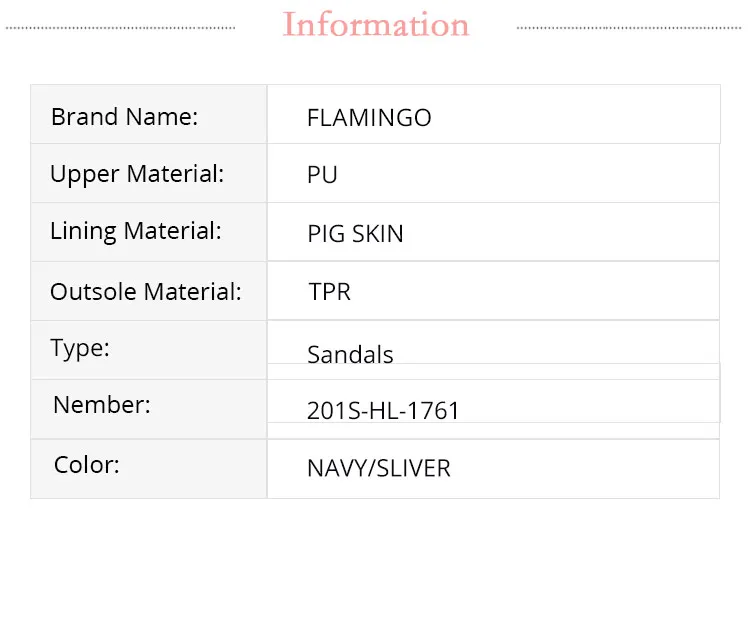This screenshot has height=624, width=750.
Task: Click the pink Information heading
Action: click(376, 25)
